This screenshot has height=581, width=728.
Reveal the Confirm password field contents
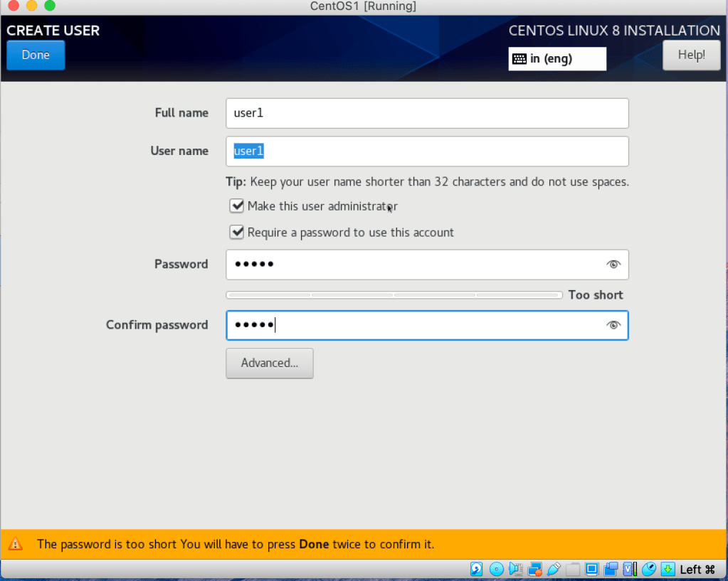(613, 324)
